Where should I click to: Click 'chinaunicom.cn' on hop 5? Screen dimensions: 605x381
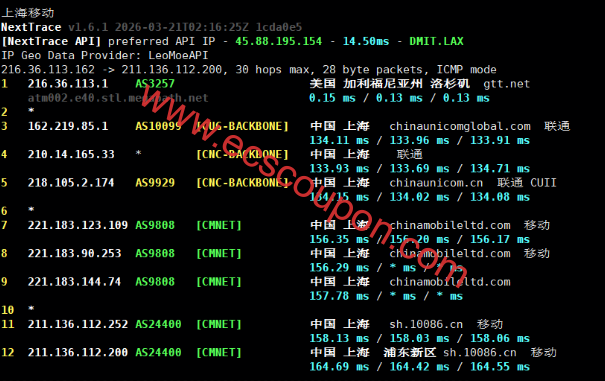coord(436,183)
